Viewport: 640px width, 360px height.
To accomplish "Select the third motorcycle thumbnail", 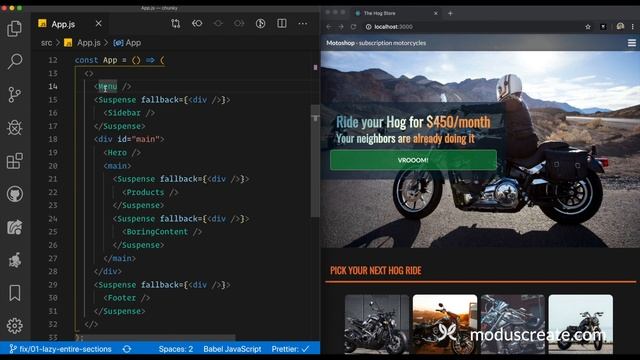I will pyautogui.click(x=513, y=324).
